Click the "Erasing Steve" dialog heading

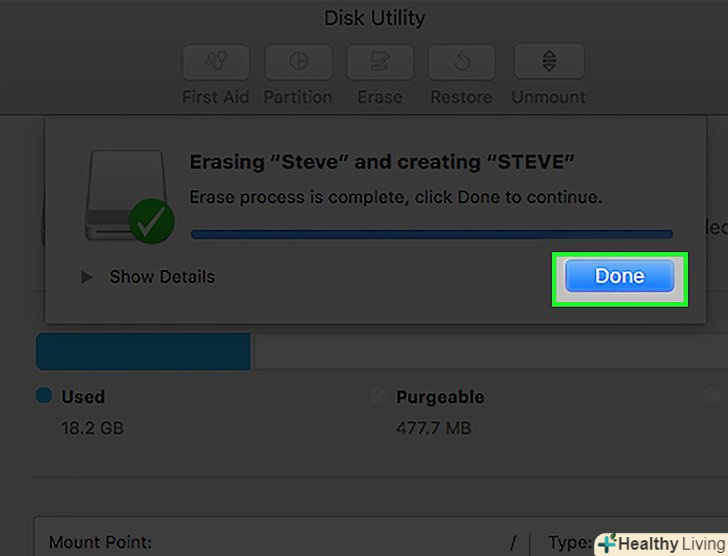pos(382,162)
